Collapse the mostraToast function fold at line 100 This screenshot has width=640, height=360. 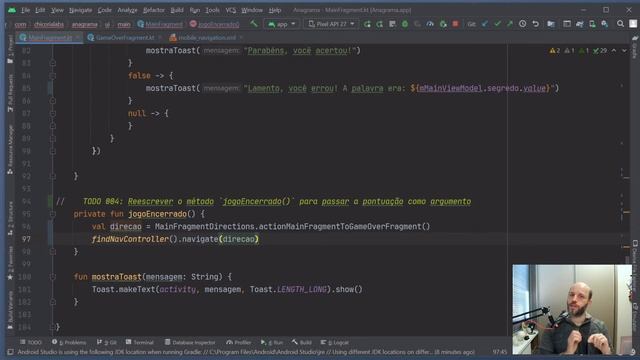coord(53,277)
